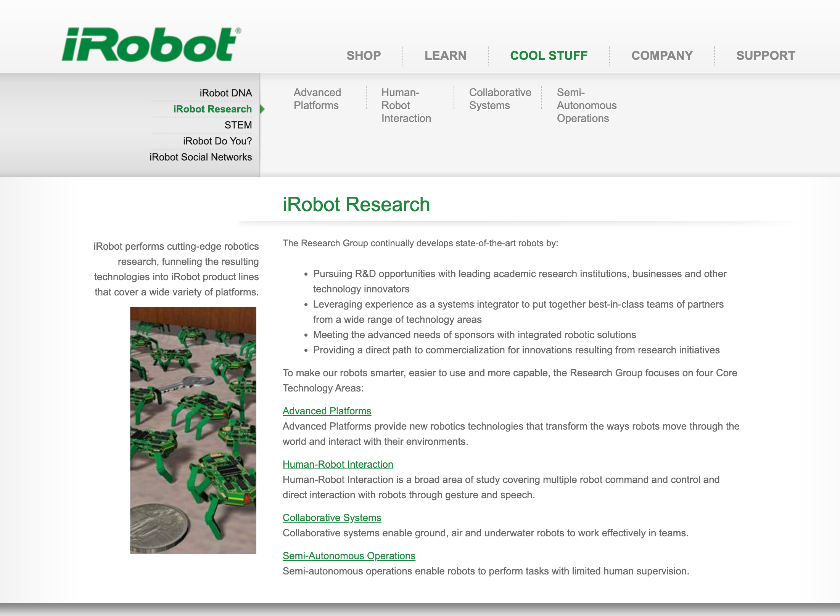Open Semi-Autonomous Operations from the submenu
840x616 pixels.
(586, 105)
